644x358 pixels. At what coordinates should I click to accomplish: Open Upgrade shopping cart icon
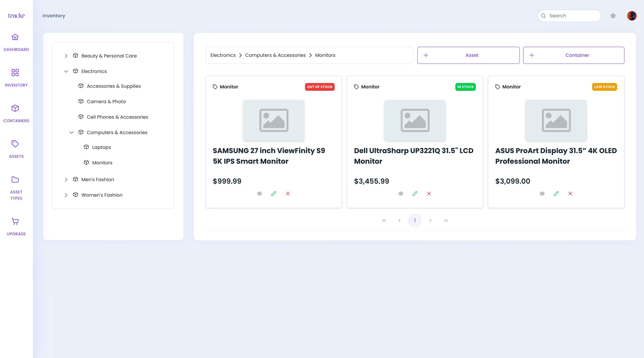tap(15, 221)
